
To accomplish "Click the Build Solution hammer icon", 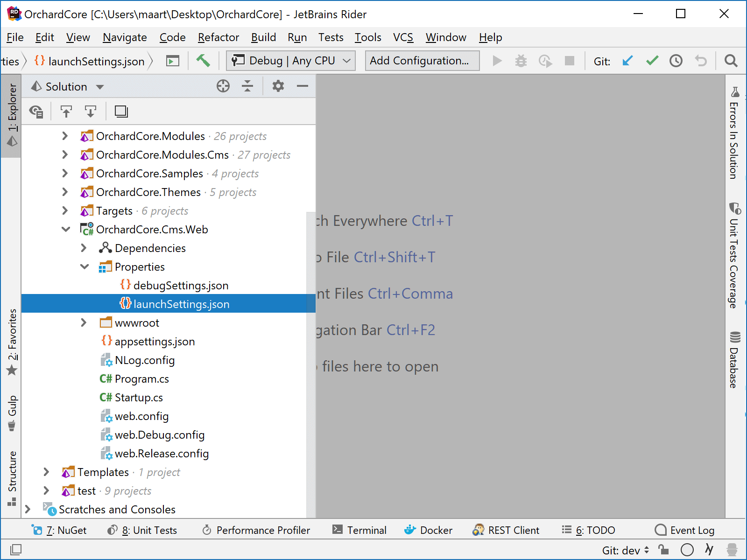I will pyautogui.click(x=204, y=61).
